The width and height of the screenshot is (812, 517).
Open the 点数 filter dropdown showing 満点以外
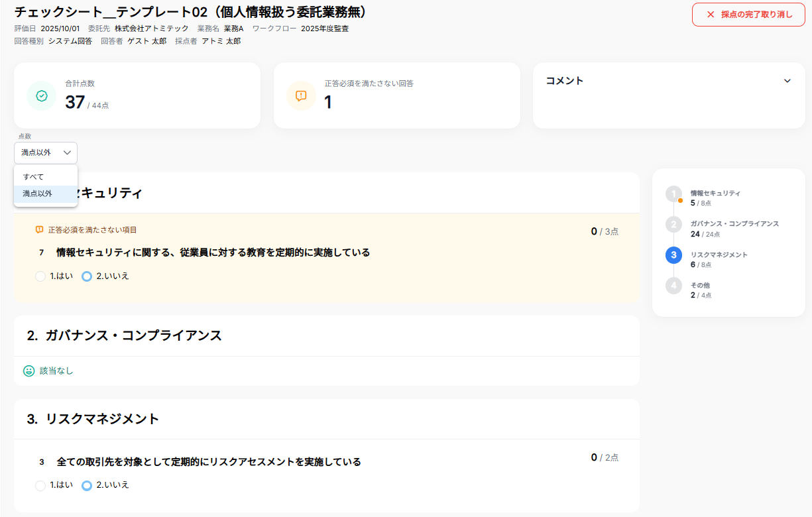pos(46,152)
